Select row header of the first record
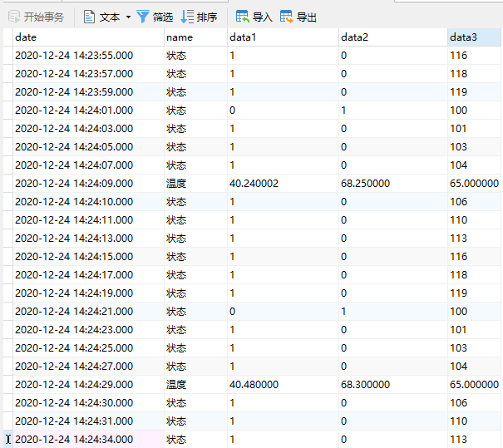Image resolution: width=503 pixels, height=448 pixels. coord(7,56)
